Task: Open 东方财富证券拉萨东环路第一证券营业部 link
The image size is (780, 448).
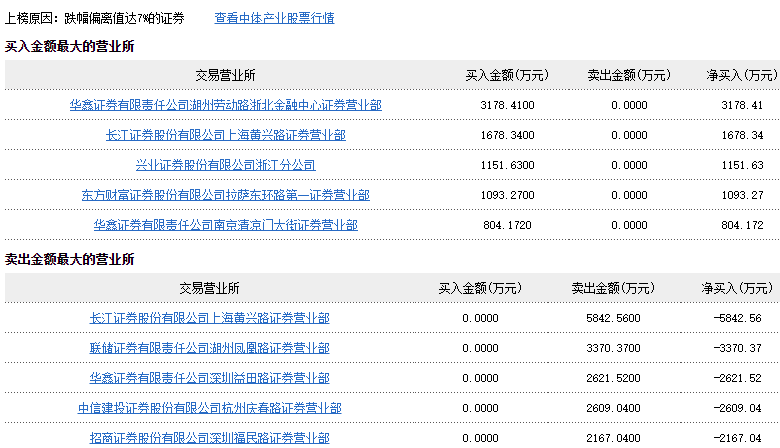Action: tap(226, 195)
